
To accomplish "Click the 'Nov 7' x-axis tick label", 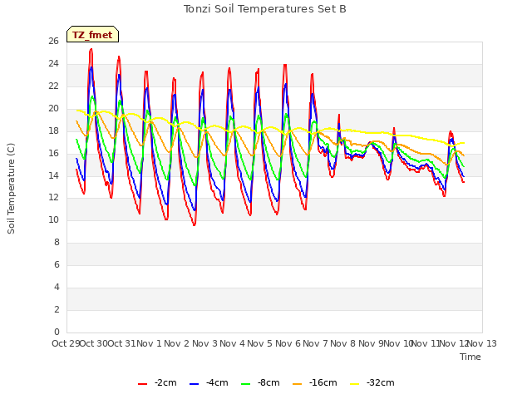I will 315,343.
